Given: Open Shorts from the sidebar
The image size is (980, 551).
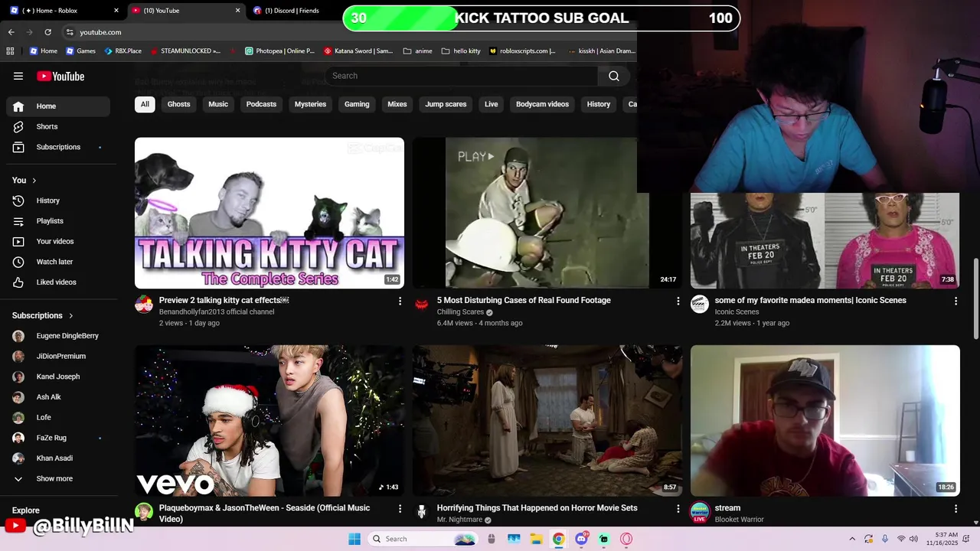Looking at the screenshot, I should tap(58, 126).
